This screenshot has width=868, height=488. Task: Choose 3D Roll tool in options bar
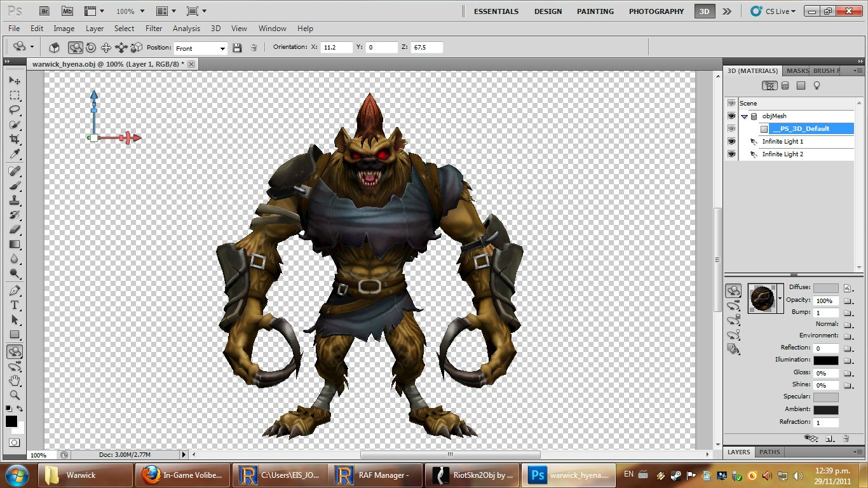point(91,47)
